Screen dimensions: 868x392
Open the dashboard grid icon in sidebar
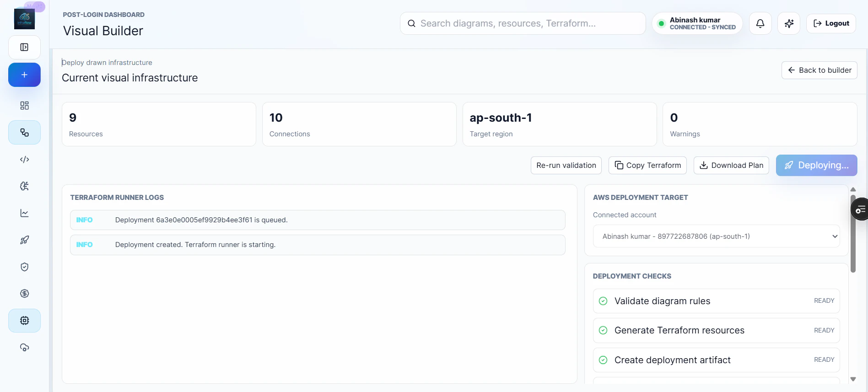[24, 106]
